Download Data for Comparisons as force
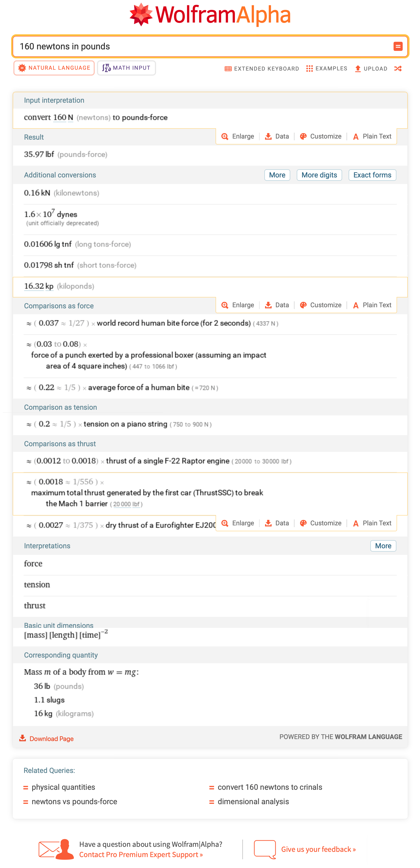Image resolution: width=420 pixels, height=868 pixels. coord(277,305)
